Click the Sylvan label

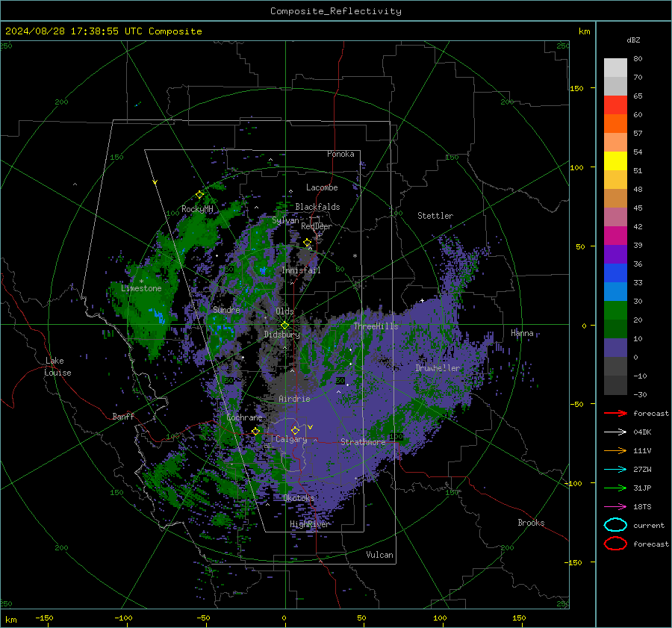coord(285,220)
